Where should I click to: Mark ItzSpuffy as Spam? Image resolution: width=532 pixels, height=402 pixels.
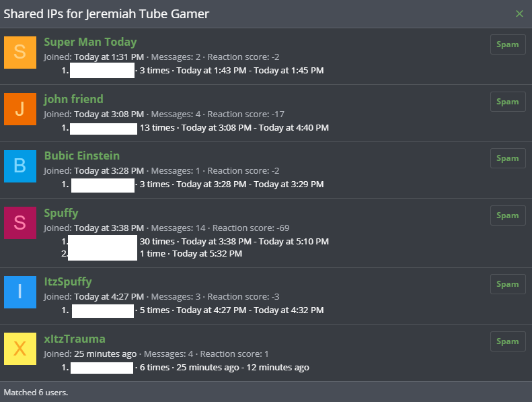coord(508,284)
